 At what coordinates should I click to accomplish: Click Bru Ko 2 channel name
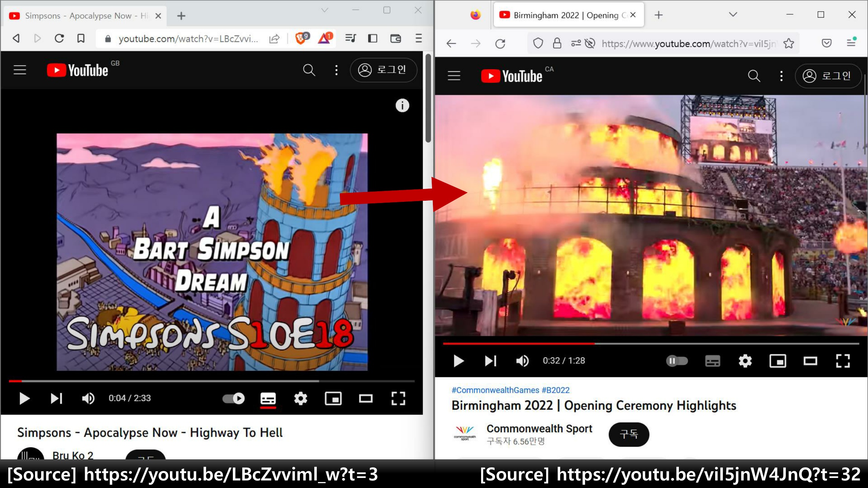point(73,455)
